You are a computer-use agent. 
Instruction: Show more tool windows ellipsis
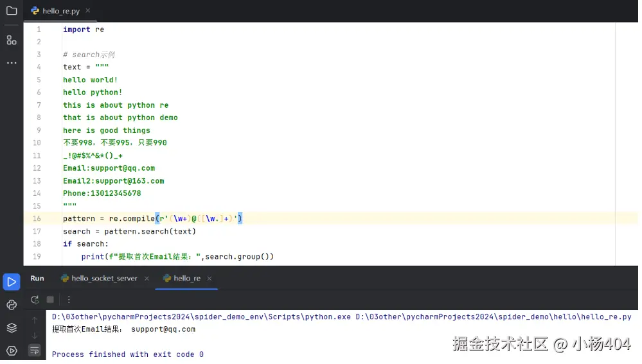tap(12, 63)
